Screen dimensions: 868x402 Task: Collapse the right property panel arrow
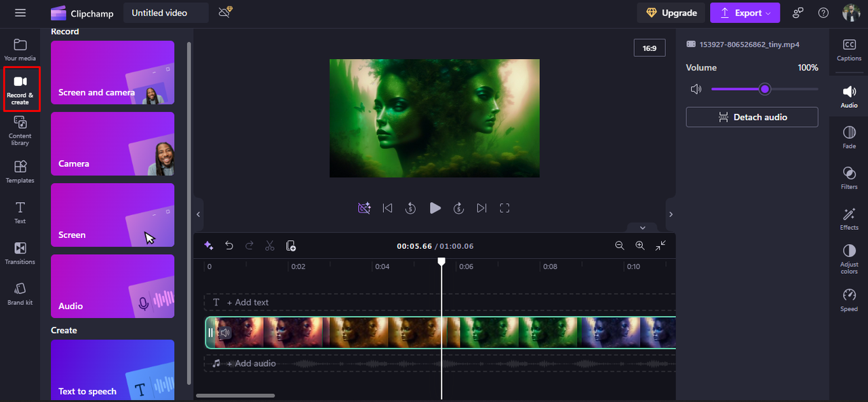coord(671,214)
